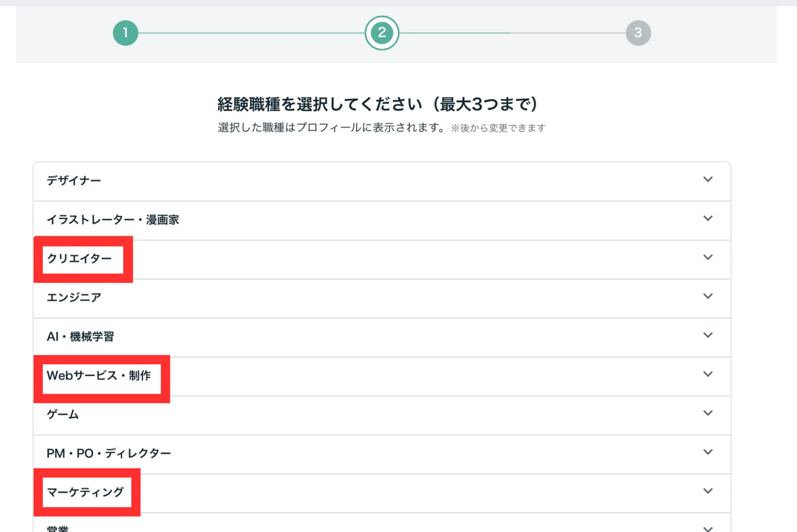
Task: Click the chevron beside デザイナー
Action: click(708, 180)
